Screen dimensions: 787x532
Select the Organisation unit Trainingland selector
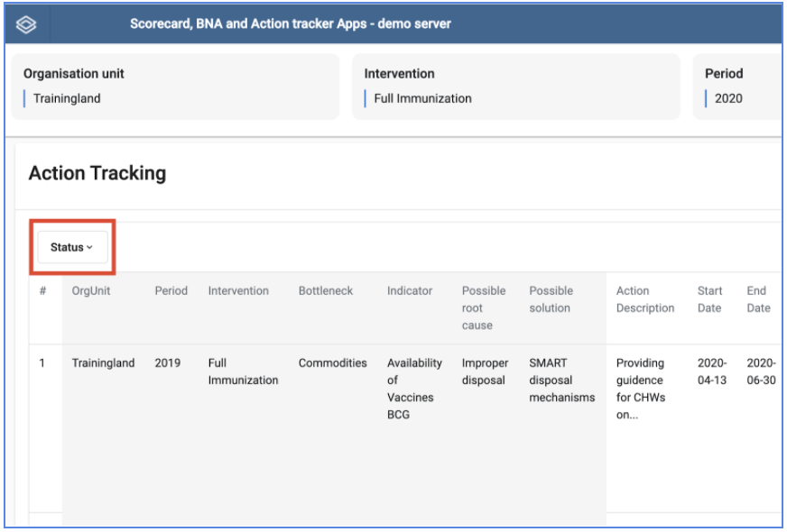175,87
